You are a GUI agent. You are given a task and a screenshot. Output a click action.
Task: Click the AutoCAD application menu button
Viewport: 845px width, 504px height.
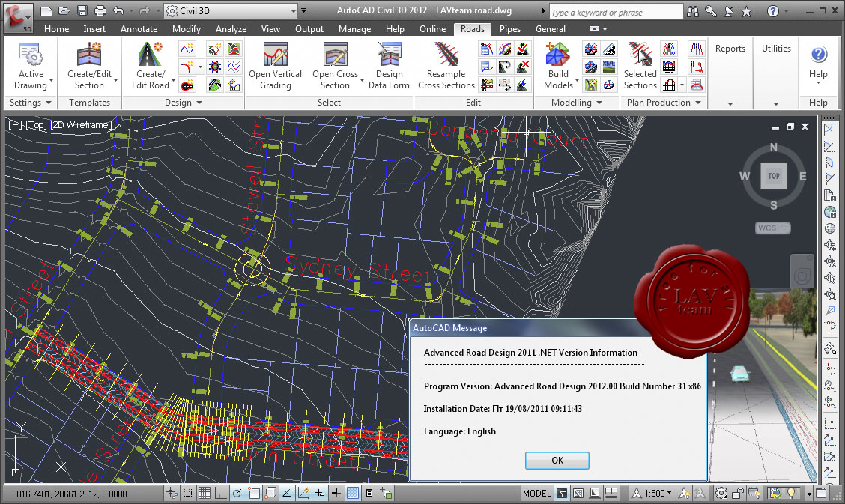point(18,16)
